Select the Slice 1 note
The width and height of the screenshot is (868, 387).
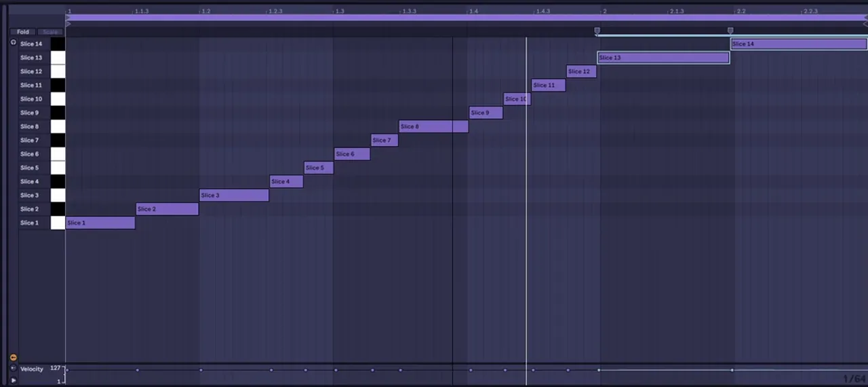tap(100, 223)
